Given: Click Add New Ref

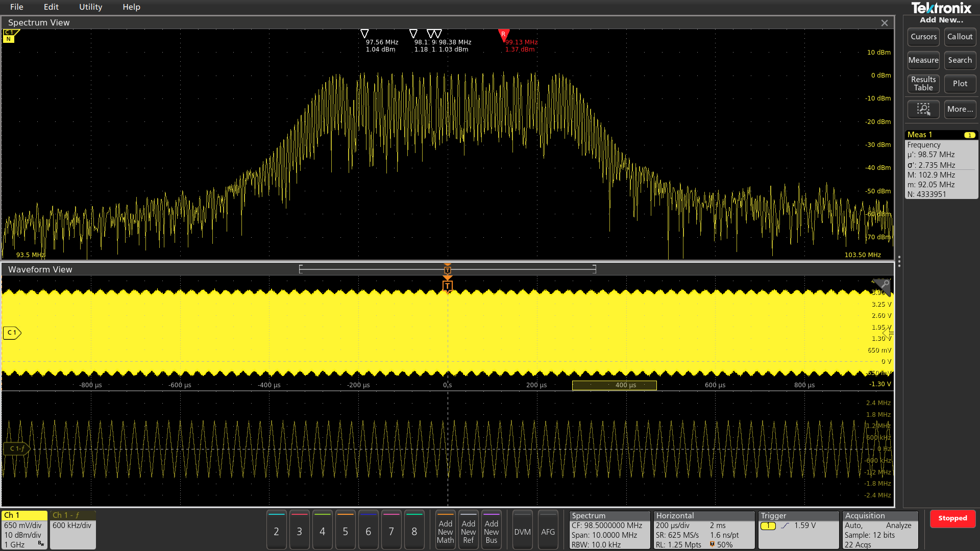Looking at the screenshot, I should coord(468,530).
